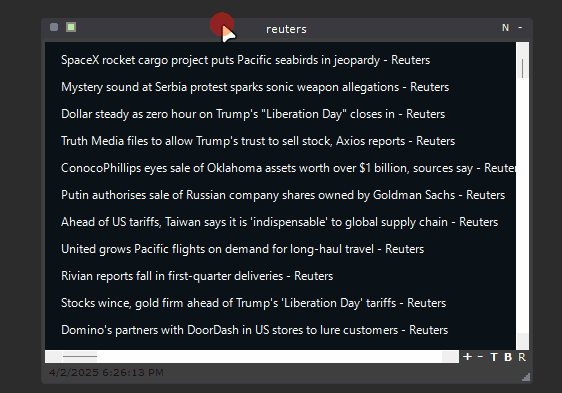Click the down arrow of vertical scrollbar

click(x=523, y=341)
